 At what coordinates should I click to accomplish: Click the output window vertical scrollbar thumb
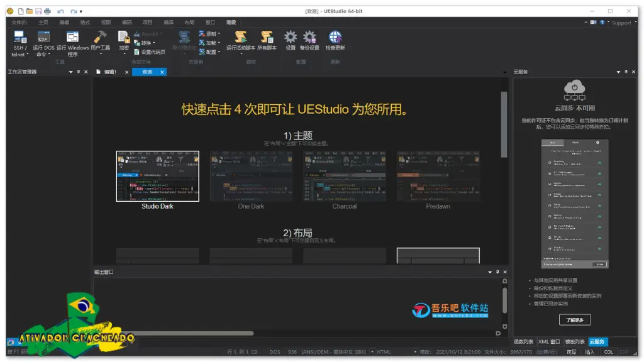coord(504,300)
